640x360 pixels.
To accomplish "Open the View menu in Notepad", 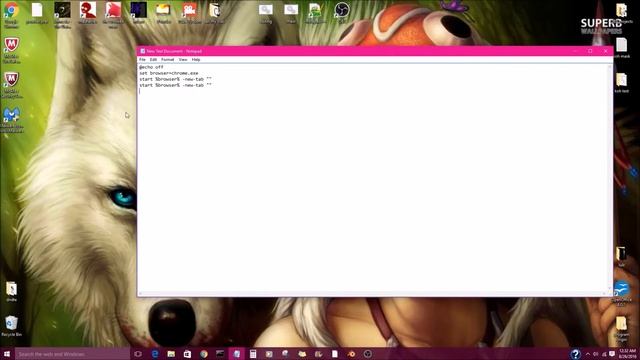I will pyautogui.click(x=183, y=60).
